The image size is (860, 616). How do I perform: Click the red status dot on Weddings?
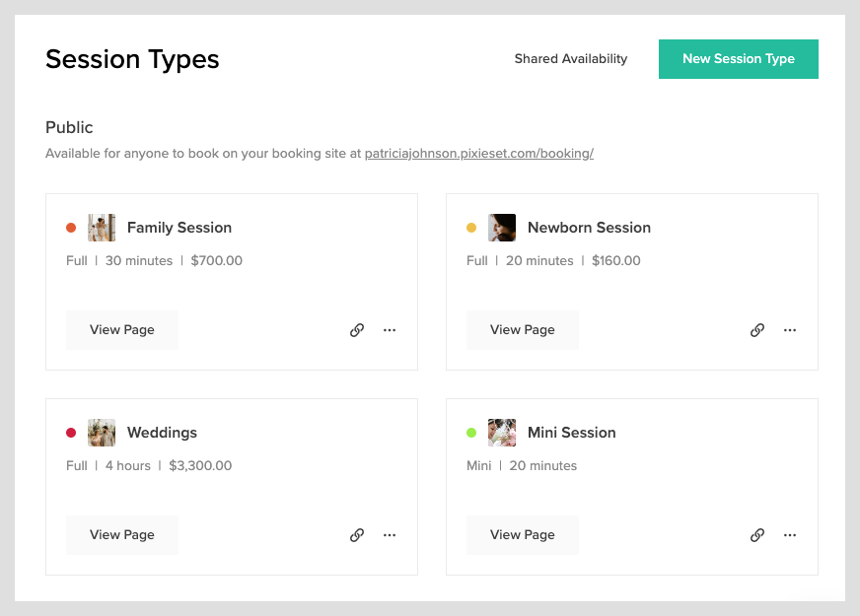click(x=70, y=432)
